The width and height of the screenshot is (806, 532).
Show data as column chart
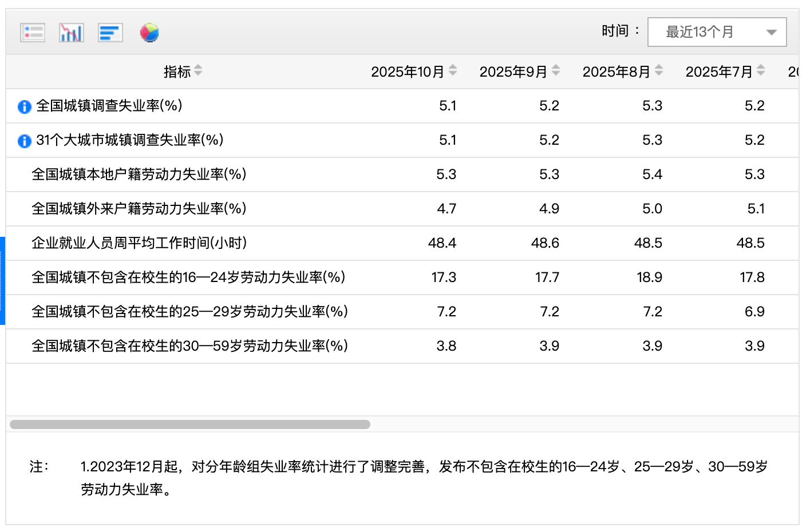(72, 33)
